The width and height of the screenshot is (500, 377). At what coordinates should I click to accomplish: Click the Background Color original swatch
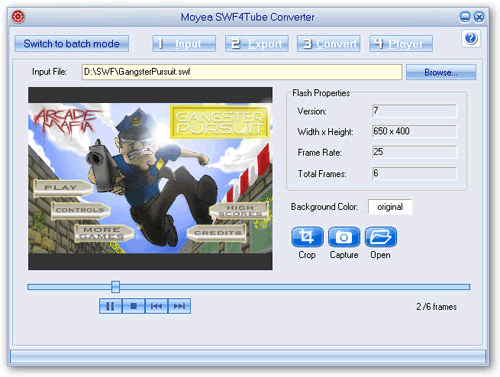click(x=390, y=207)
